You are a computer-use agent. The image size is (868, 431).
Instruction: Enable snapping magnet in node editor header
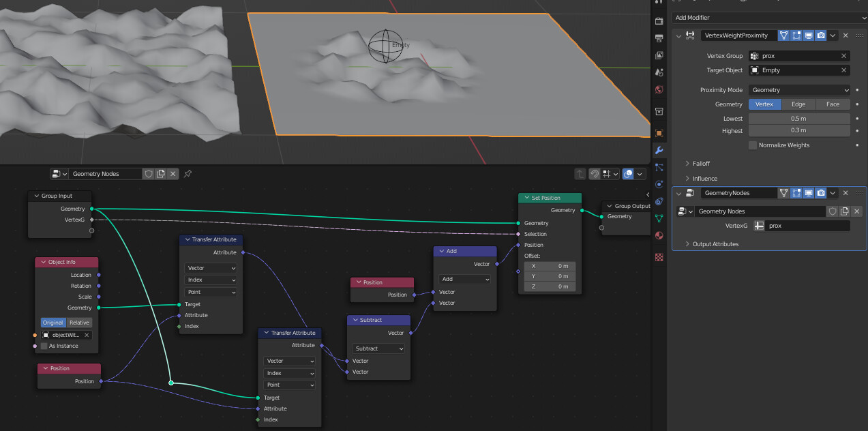click(595, 173)
